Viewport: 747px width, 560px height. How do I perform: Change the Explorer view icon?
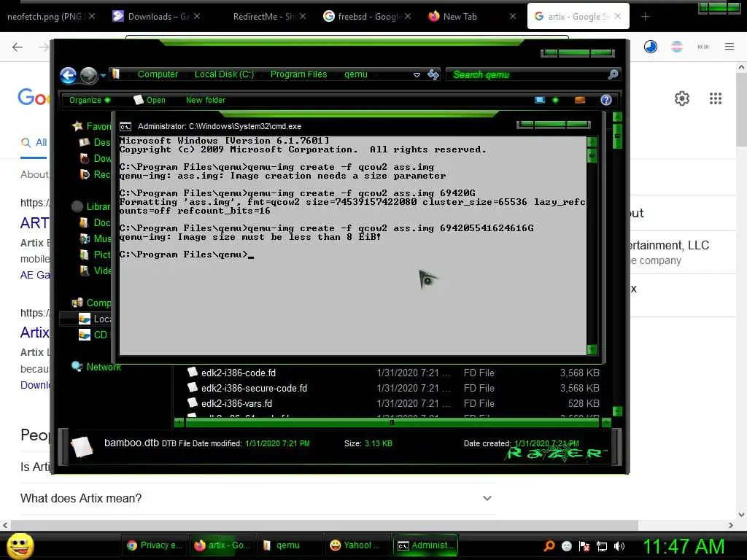[x=540, y=100]
